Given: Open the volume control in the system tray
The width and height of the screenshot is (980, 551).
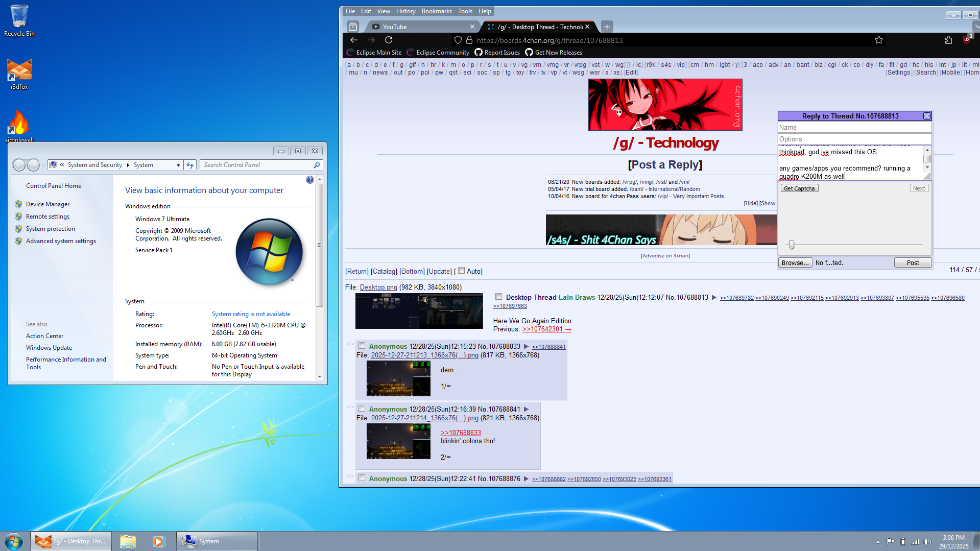Looking at the screenshot, I should click(927, 541).
